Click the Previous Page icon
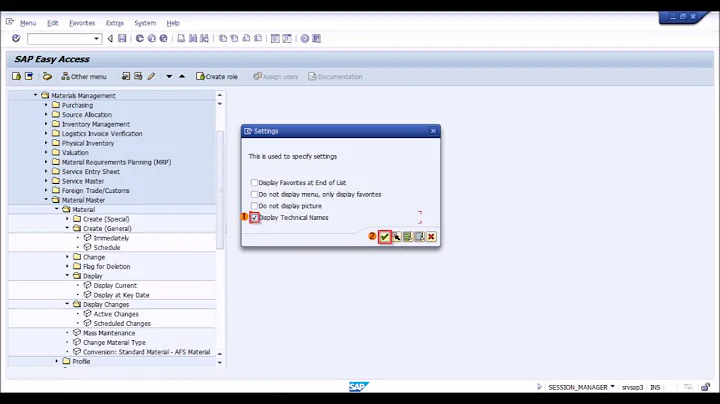Viewport: 720px width, 404px height. coord(234,39)
